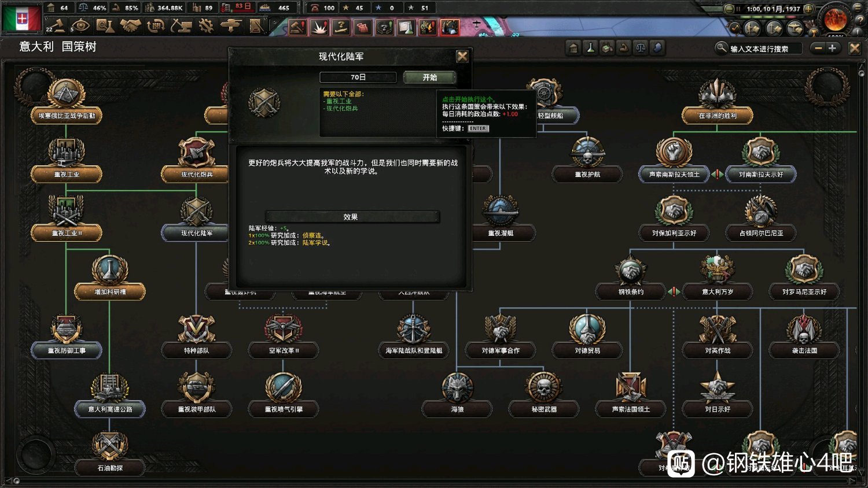The width and height of the screenshot is (868, 488).
Task: Open the help question mark button
Action: 860,20
